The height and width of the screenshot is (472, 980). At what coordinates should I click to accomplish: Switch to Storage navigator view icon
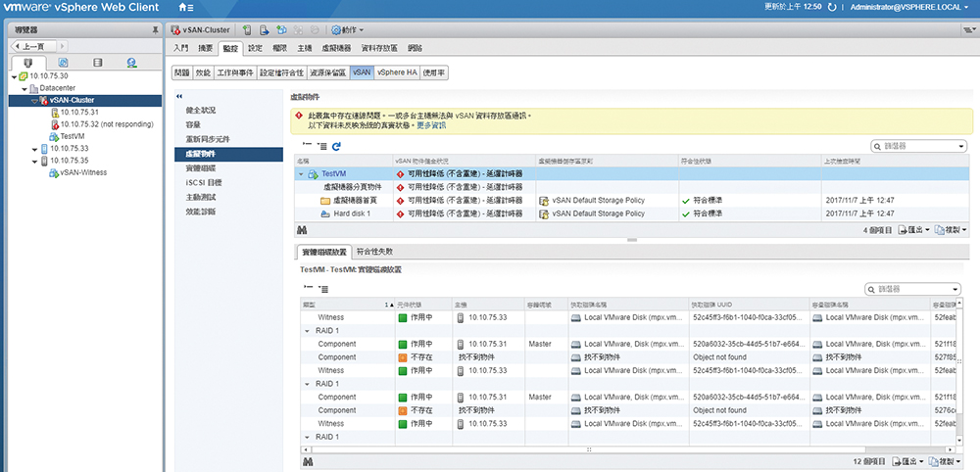click(97, 63)
